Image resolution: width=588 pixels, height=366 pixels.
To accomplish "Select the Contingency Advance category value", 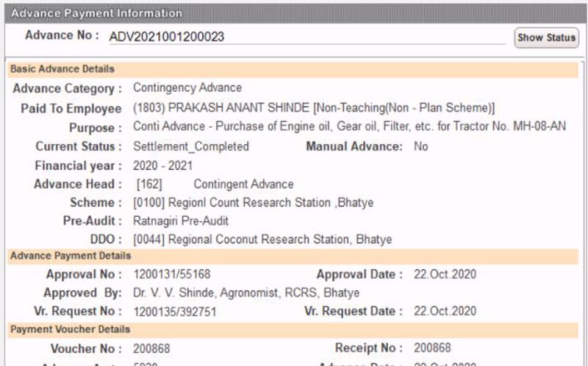I will coord(187,88).
